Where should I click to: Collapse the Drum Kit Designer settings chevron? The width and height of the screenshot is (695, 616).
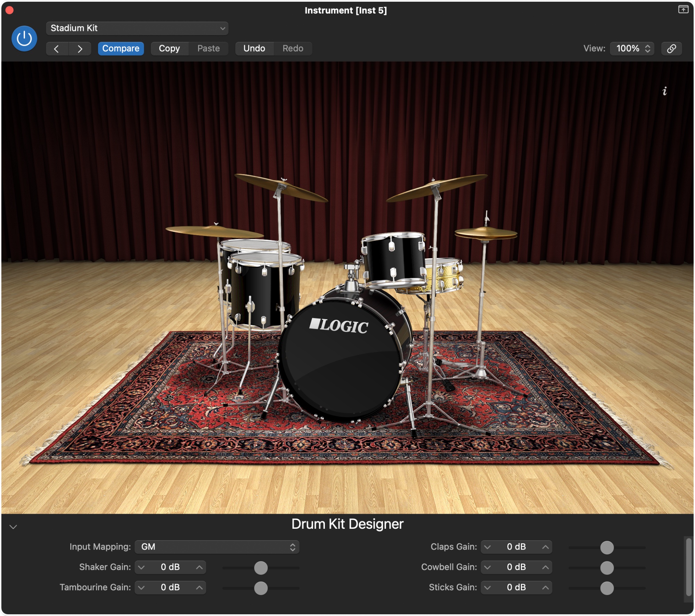coord(13,527)
